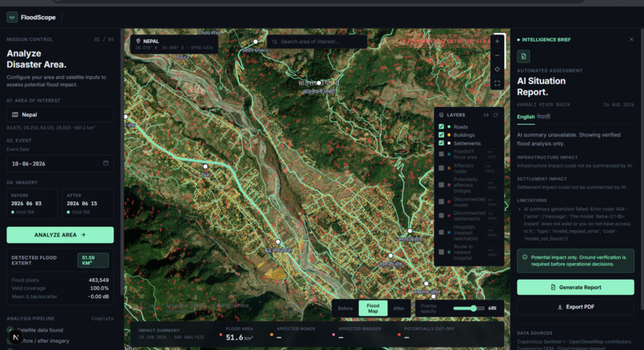This screenshot has height=350, width=644.
Task: Toggle the Roads layer checkbox
Action: pyautogui.click(x=441, y=126)
